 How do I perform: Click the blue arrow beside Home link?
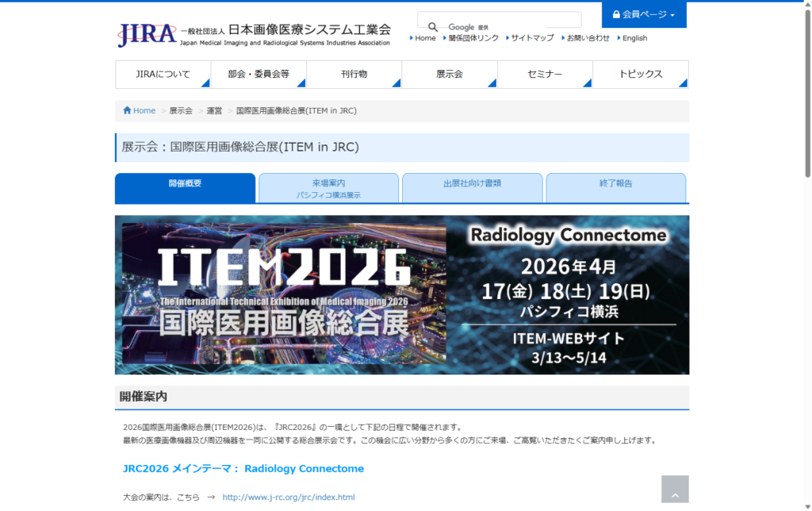[x=412, y=37]
